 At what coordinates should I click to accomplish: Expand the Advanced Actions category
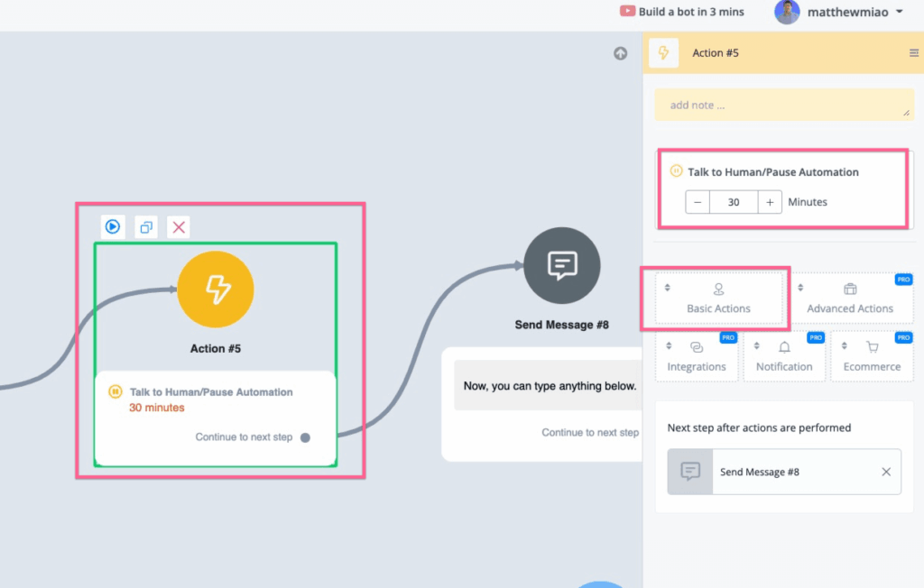850,299
